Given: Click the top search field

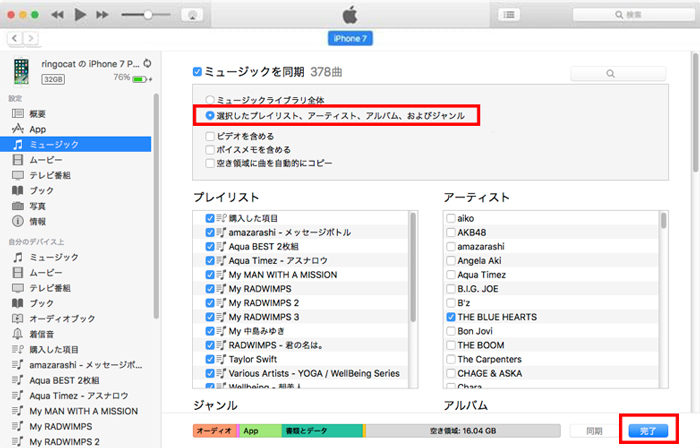Looking at the screenshot, I should (x=633, y=15).
